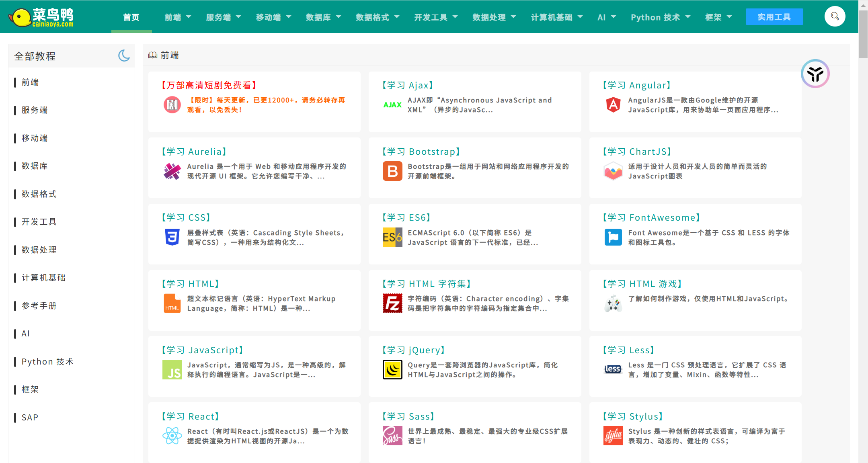Click the React atom icon
Viewport: 868px width, 463px height.
tap(172, 436)
